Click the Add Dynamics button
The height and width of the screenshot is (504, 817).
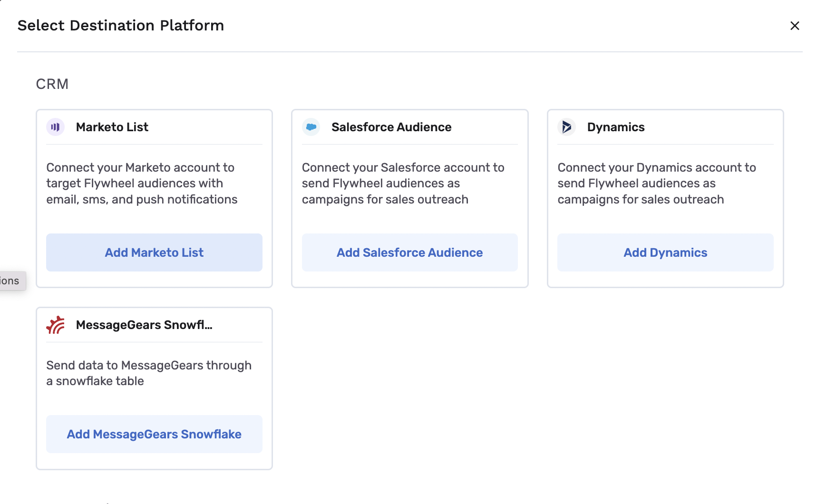coord(665,252)
